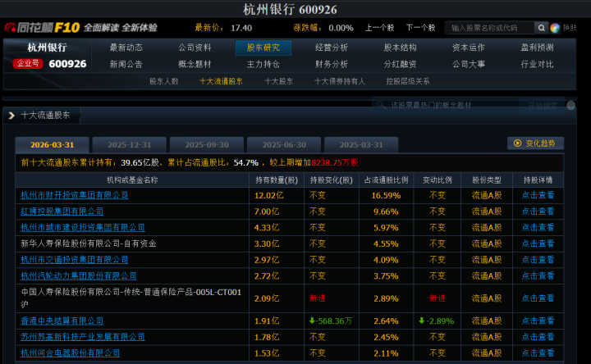The height and width of the screenshot is (364, 591).
Task: Open the 资本运作 menu
Action: [x=469, y=48]
